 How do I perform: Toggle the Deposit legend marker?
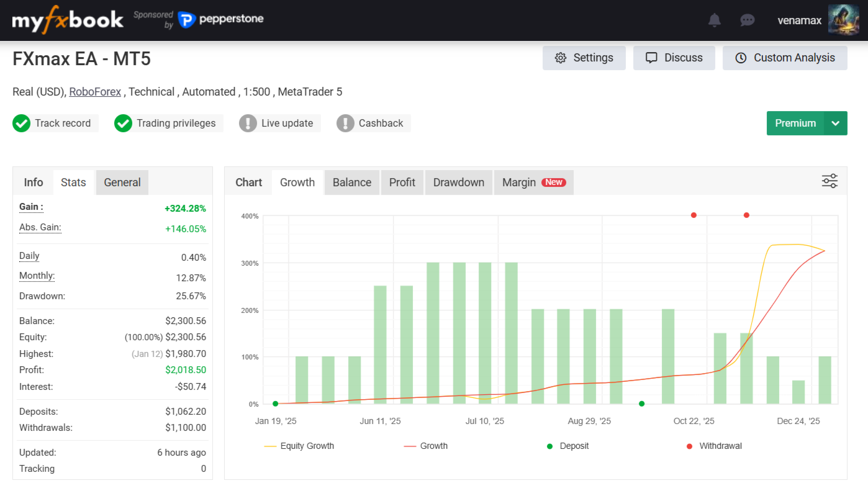click(x=549, y=446)
